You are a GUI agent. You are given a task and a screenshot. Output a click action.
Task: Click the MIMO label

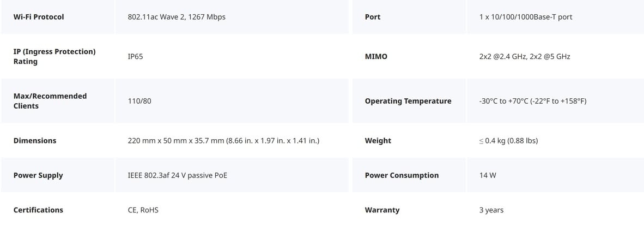(x=376, y=56)
